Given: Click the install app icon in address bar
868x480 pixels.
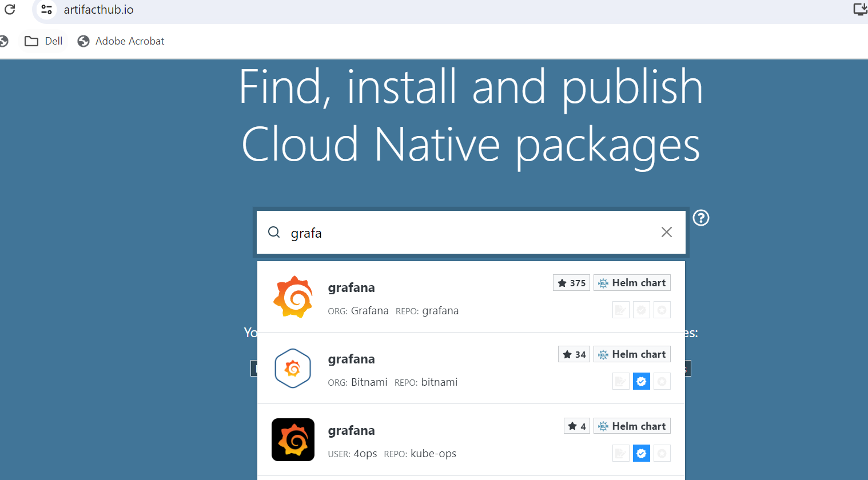Looking at the screenshot, I should pyautogui.click(x=860, y=9).
